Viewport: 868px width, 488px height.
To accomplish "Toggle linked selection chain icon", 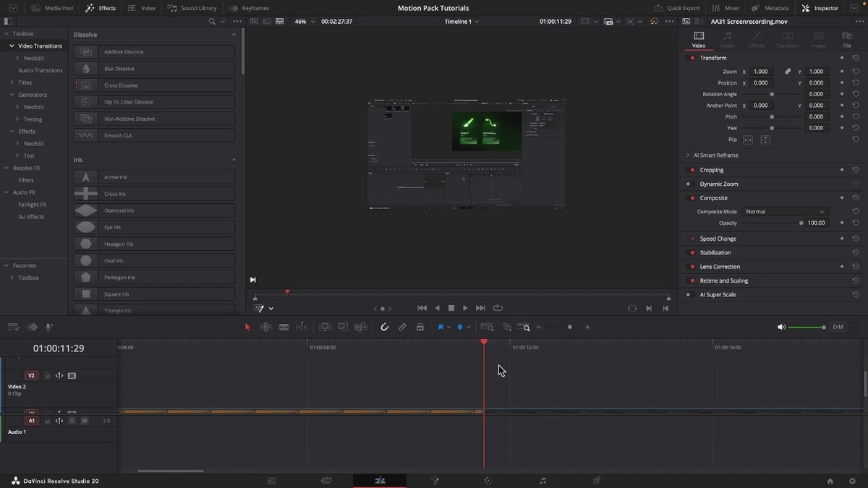I will pyautogui.click(x=402, y=328).
